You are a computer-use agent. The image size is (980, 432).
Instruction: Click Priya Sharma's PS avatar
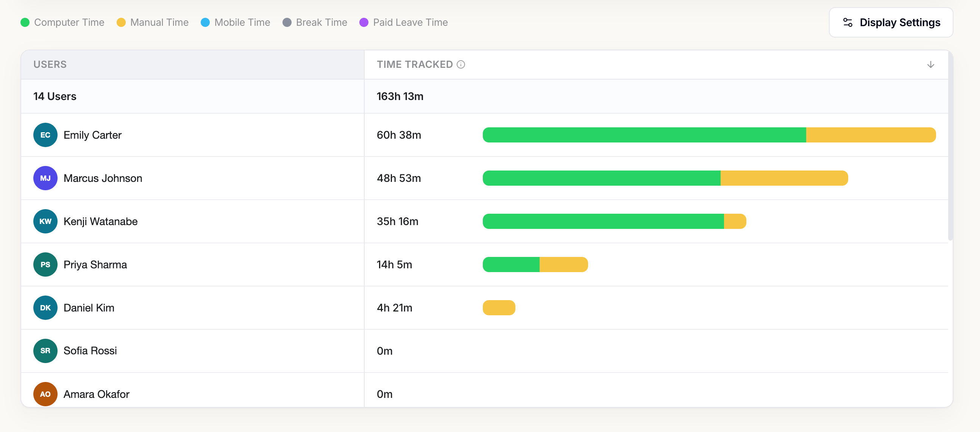point(45,265)
